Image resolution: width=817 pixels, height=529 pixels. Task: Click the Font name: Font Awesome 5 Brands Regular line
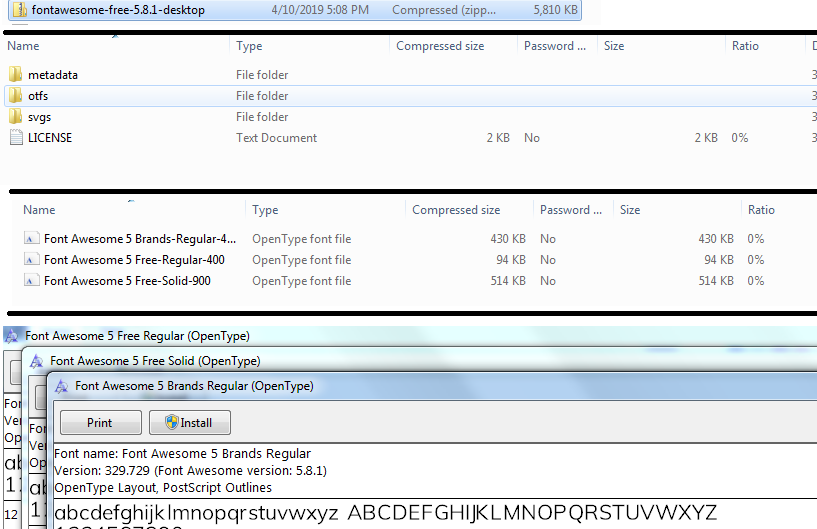click(182, 453)
